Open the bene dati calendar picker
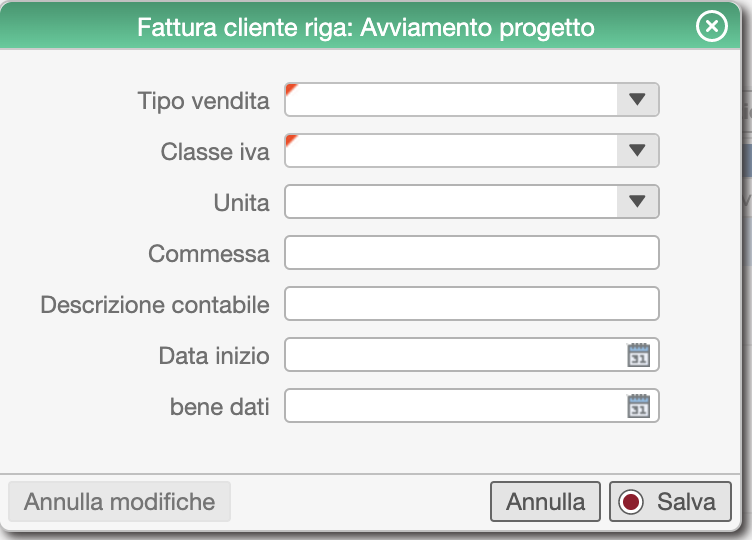Screen dimensions: 752x540 click(638, 406)
